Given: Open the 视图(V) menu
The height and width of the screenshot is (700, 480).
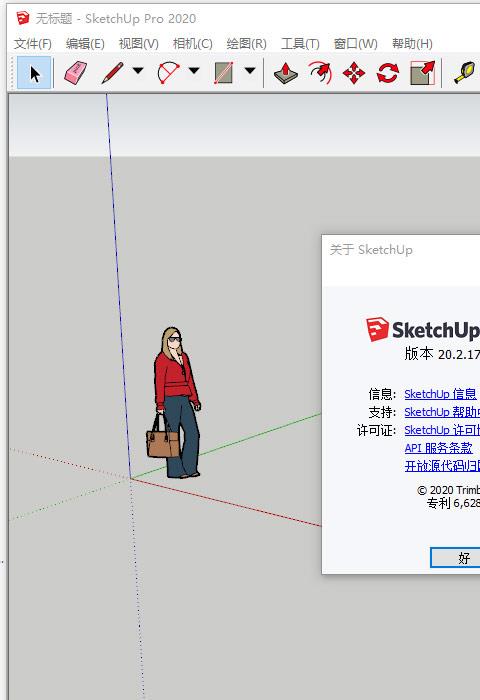Looking at the screenshot, I should 138,44.
